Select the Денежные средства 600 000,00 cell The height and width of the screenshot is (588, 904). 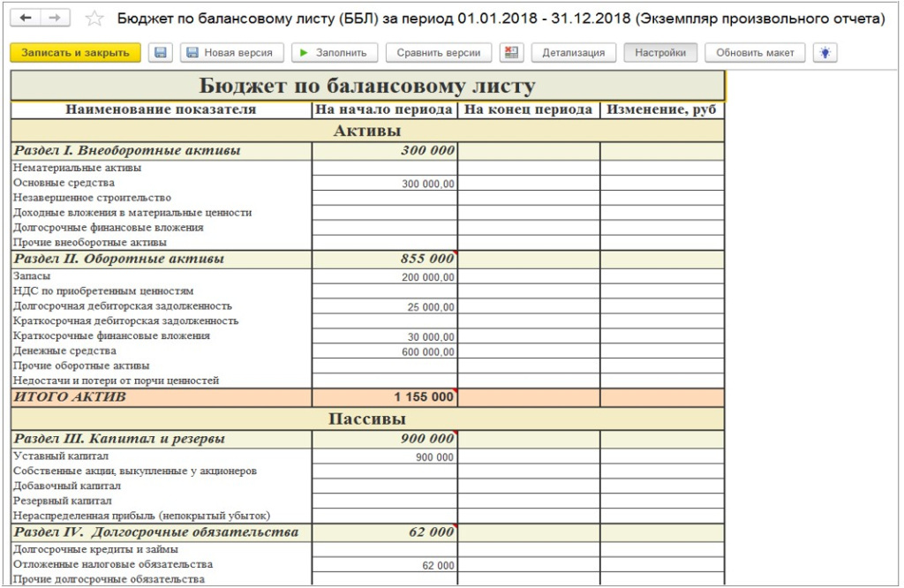[x=385, y=351]
